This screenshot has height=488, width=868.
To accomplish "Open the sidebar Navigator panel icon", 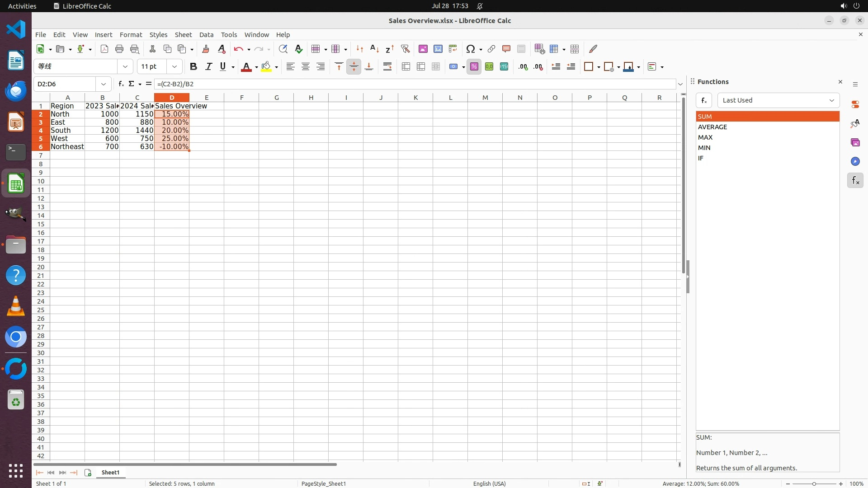I will coord(855,161).
